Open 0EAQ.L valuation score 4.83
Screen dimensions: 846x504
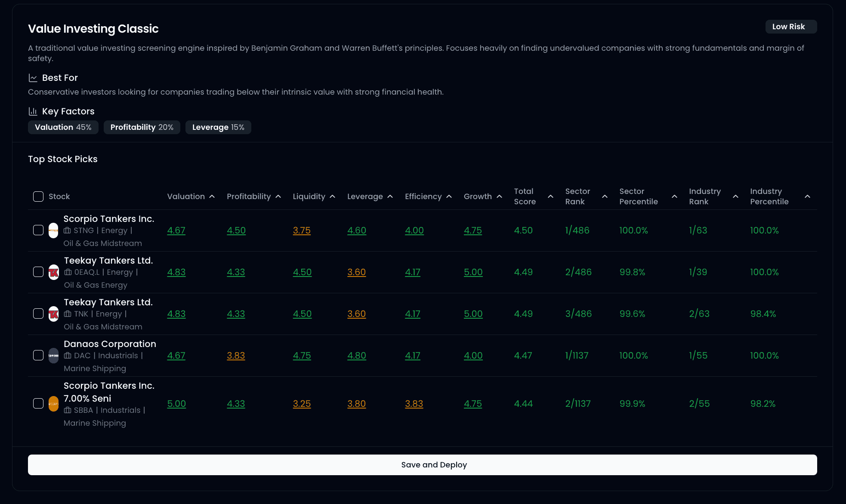(176, 272)
